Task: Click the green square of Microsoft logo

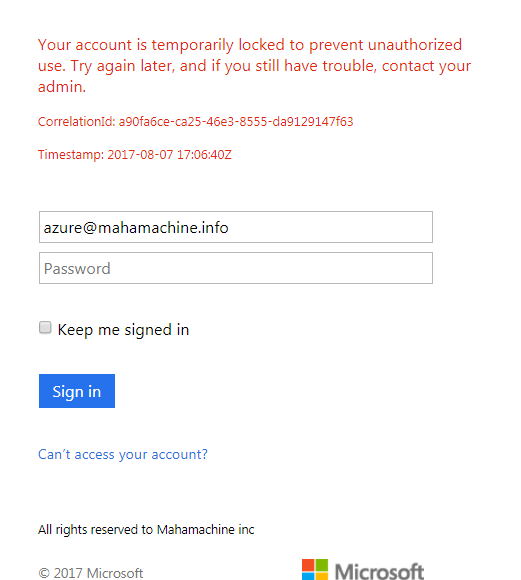Action: pyautogui.click(x=322, y=565)
